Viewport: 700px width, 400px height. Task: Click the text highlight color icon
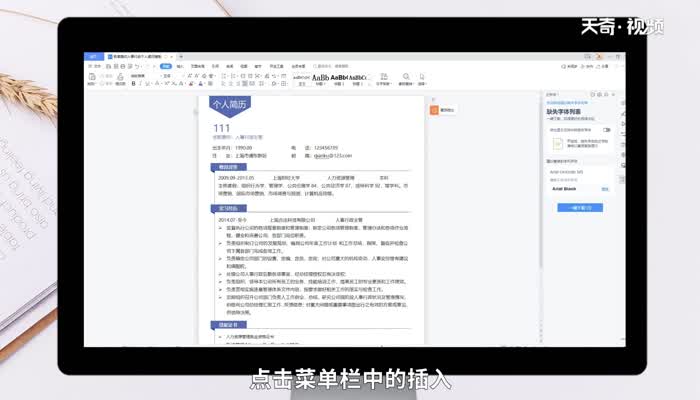(x=191, y=83)
